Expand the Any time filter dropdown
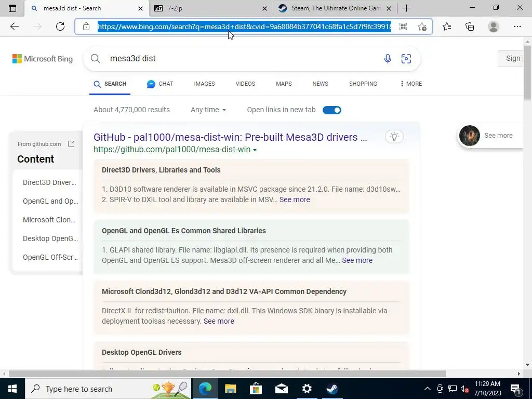This screenshot has height=399, width=532. click(208, 110)
